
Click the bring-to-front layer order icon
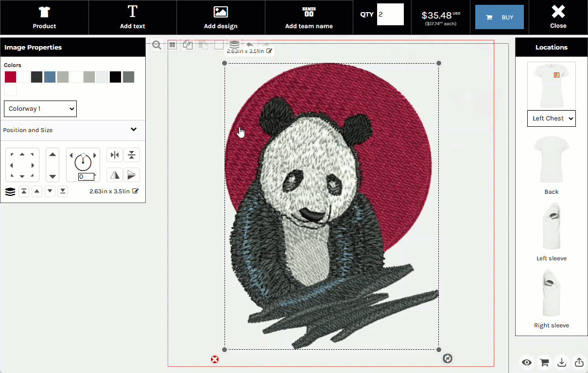point(23,191)
